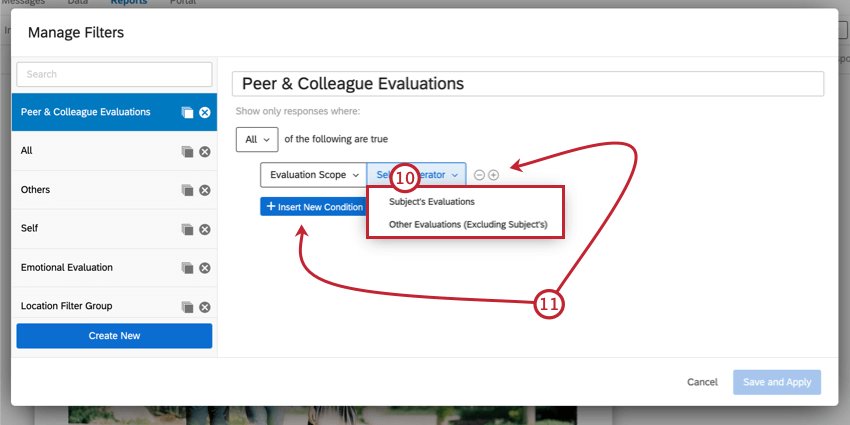The image size is (850, 425).
Task: Remove the Others filter
Action: (x=205, y=190)
